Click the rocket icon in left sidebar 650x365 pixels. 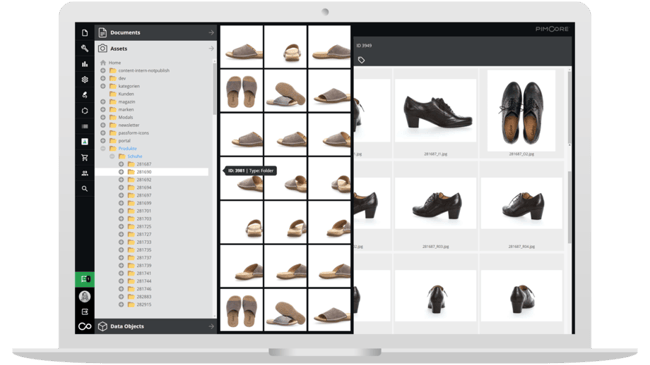click(x=85, y=95)
